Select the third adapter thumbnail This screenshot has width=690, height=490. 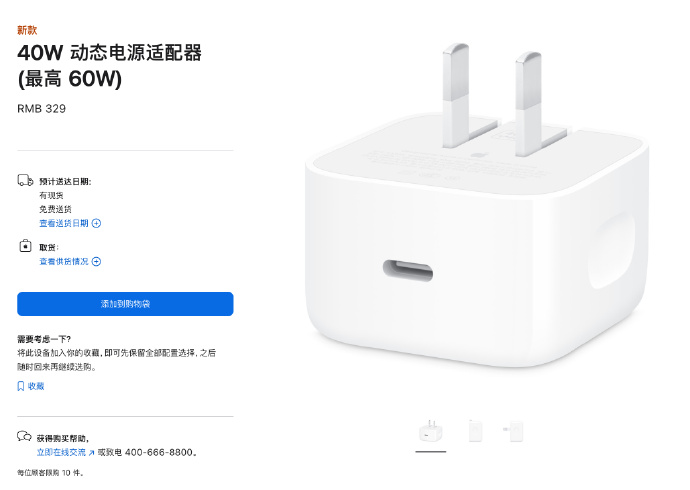[514, 431]
